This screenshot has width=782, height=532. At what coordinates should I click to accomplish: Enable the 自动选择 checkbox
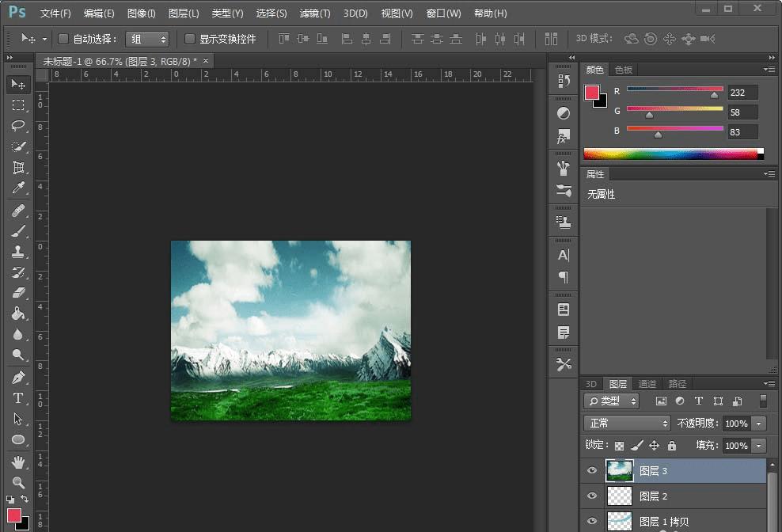click(x=64, y=39)
